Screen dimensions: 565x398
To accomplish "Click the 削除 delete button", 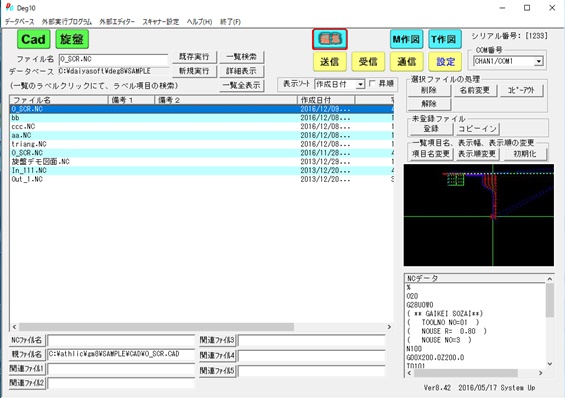I will (x=429, y=90).
